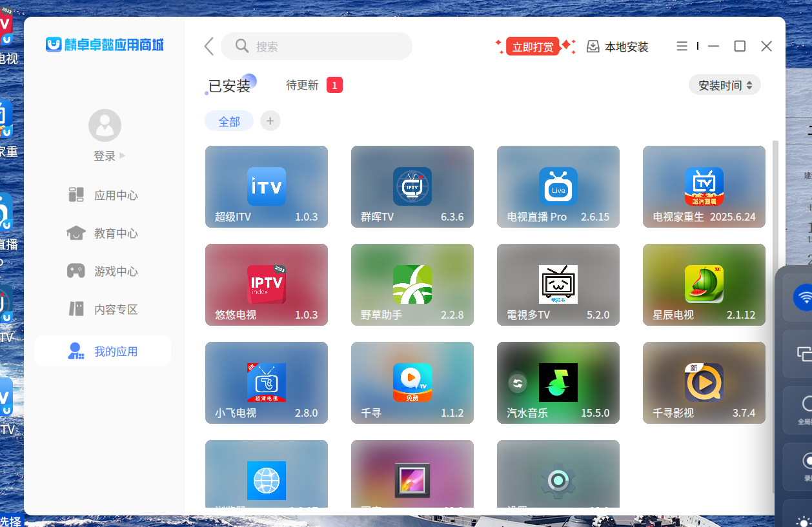Click the 悠悠电视 card name label
This screenshot has width=812, height=527.
[236, 315]
